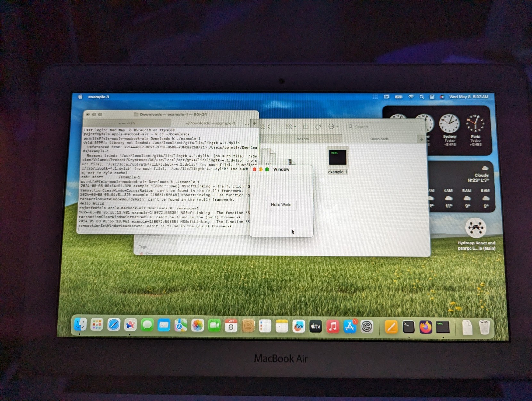Open FaceTime from the Dock
Viewport: 532px width, 401px height.
pos(214,326)
